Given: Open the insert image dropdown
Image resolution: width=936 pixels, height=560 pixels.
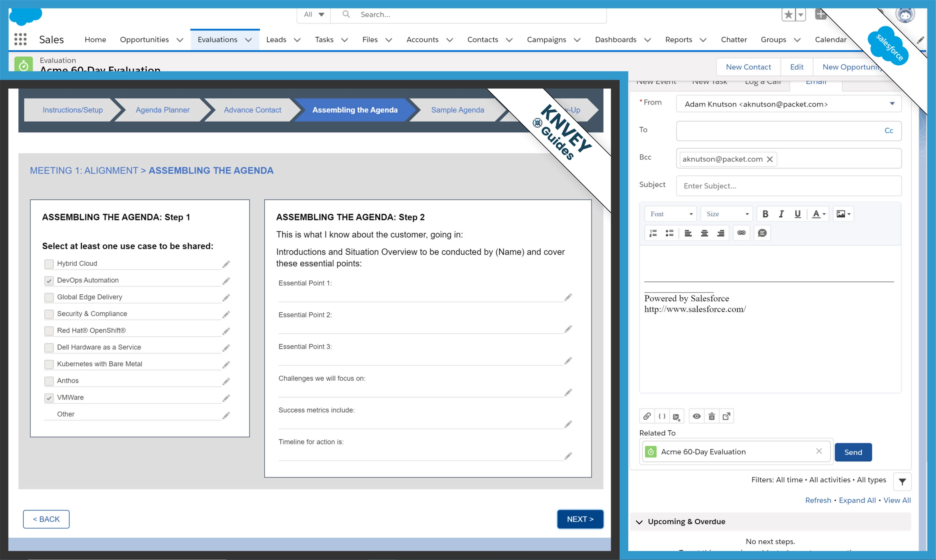Looking at the screenshot, I should click(843, 214).
